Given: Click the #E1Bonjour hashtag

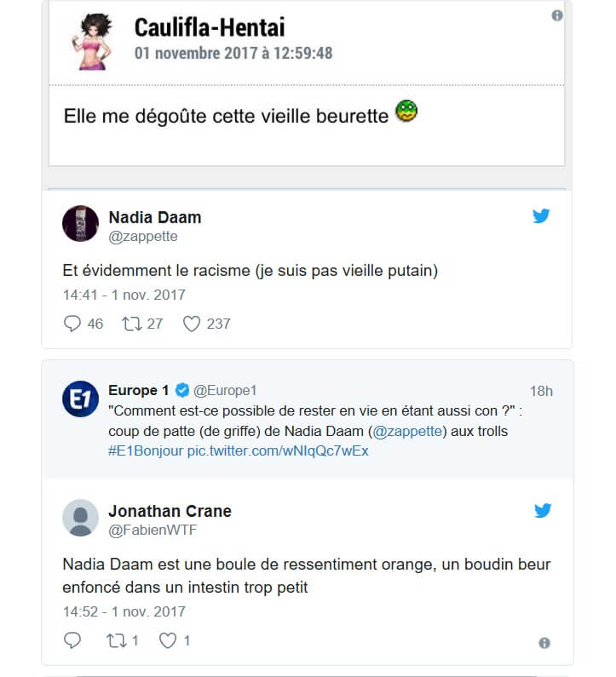Looking at the screenshot, I should [146, 450].
